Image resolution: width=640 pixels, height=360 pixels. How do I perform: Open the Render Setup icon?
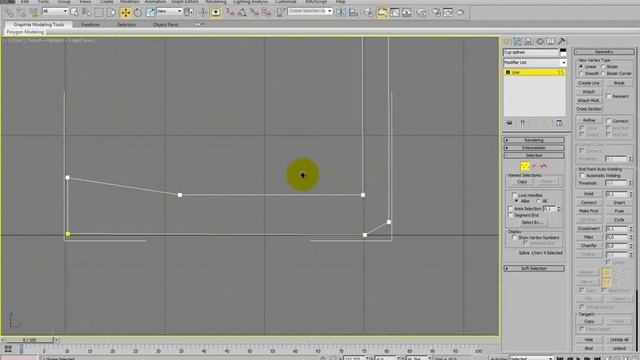pos(436,13)
